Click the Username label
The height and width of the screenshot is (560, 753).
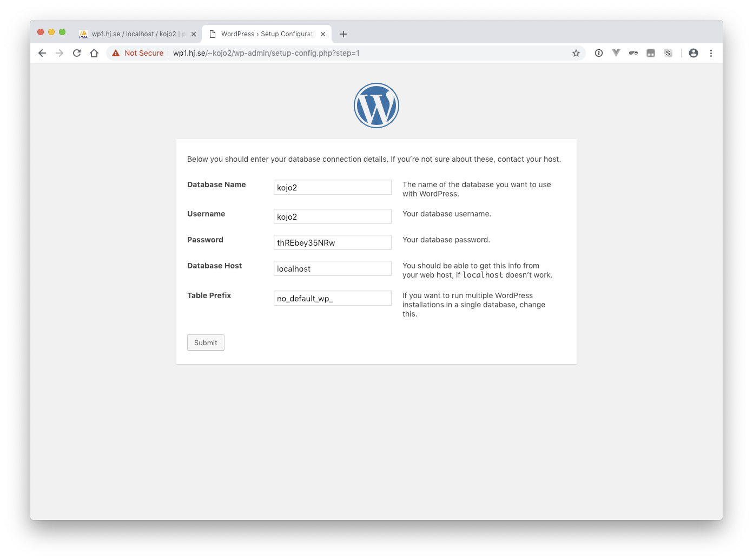coord(206,214)
